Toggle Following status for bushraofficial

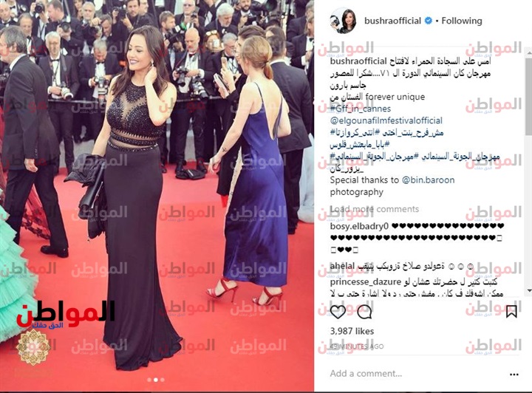pyautogui.click(x=461, y=21)
